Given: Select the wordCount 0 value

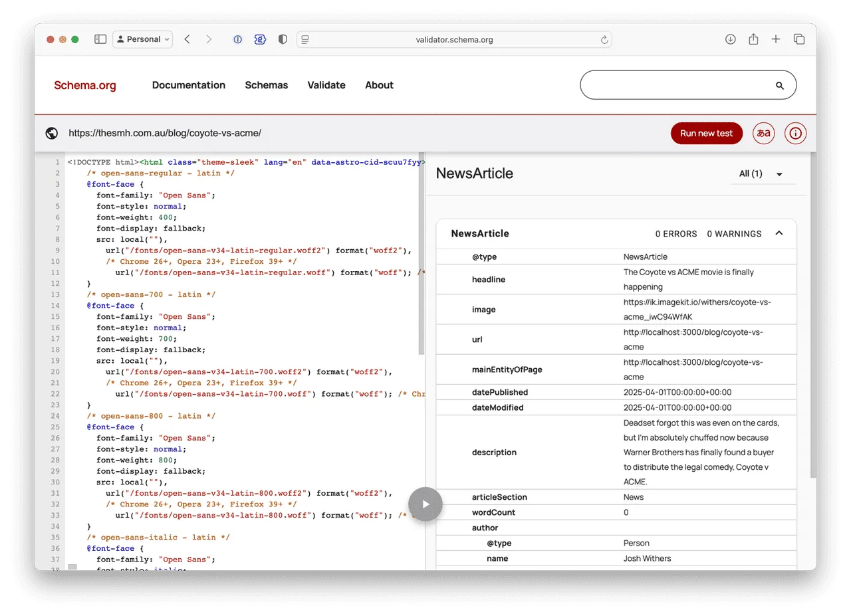Looking at the screenshot, I should 626,512.
